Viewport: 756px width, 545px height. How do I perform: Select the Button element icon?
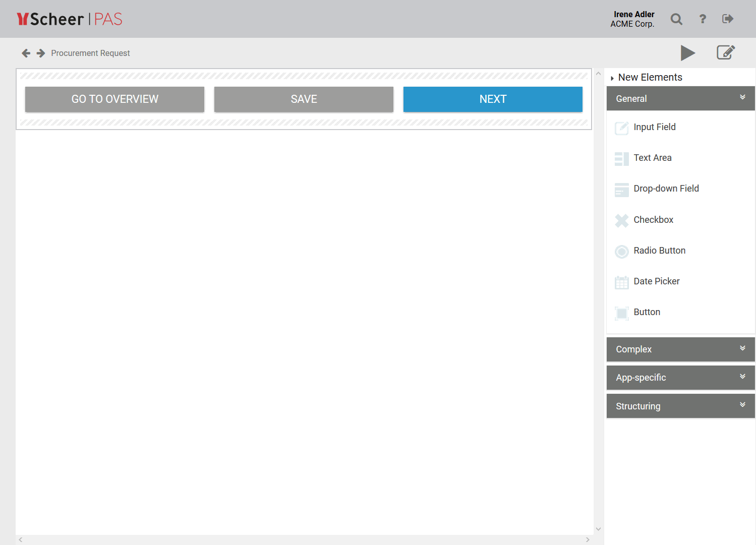[x=622, y=313]
